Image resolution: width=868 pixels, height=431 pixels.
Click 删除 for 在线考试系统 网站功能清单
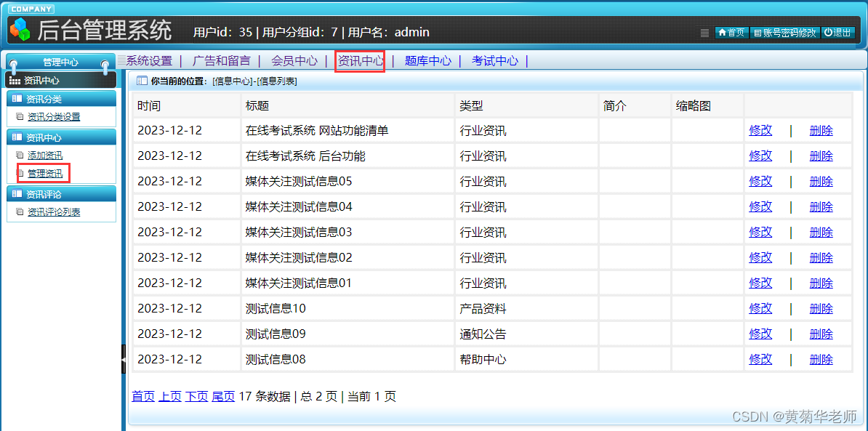point(821,131)
